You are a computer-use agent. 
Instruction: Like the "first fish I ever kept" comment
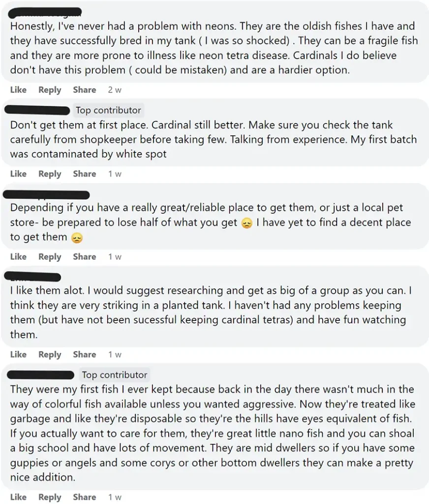(18, 497)
